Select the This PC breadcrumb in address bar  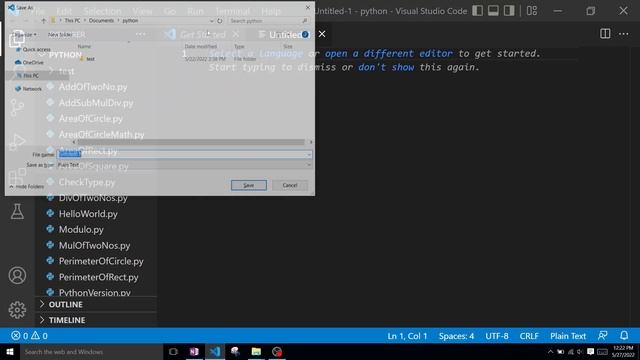tap(72, 20)
